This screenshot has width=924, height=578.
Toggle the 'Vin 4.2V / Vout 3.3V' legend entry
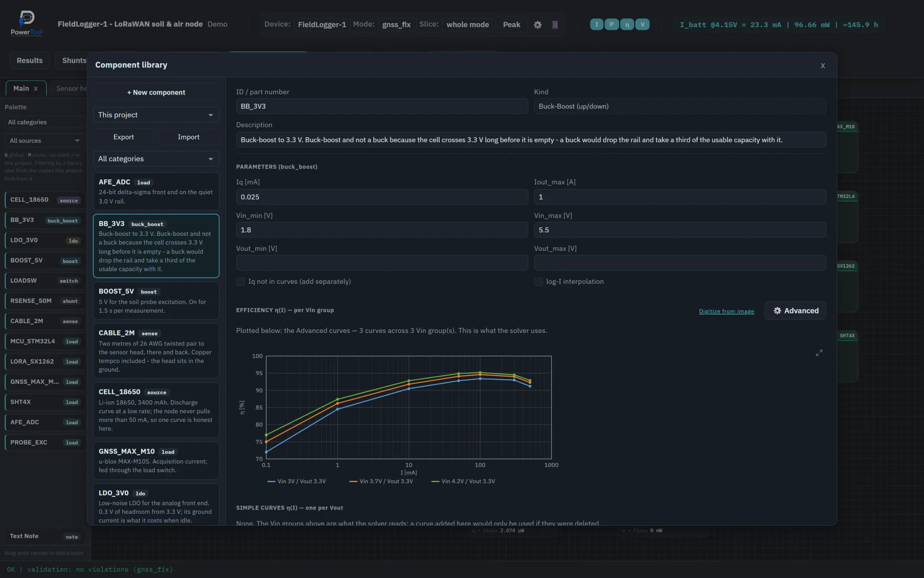[463, 481]
